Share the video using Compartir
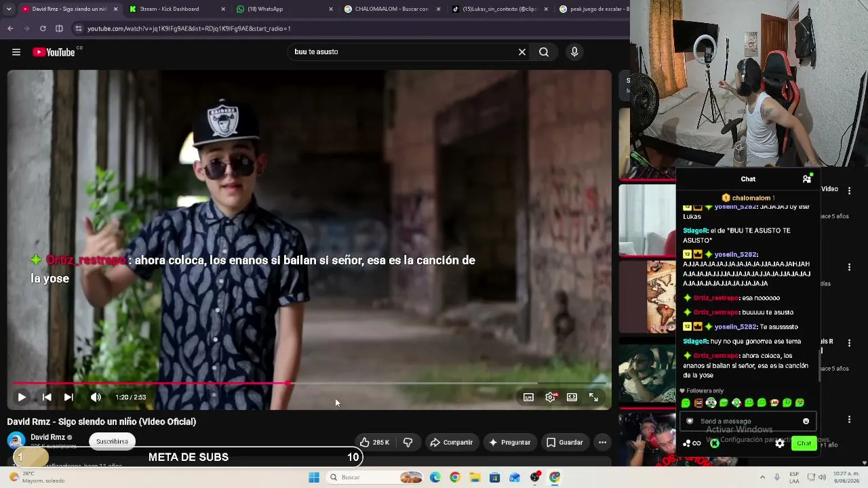Image resolution: width=868 pixels, height=488 pixels. [451, 443]
